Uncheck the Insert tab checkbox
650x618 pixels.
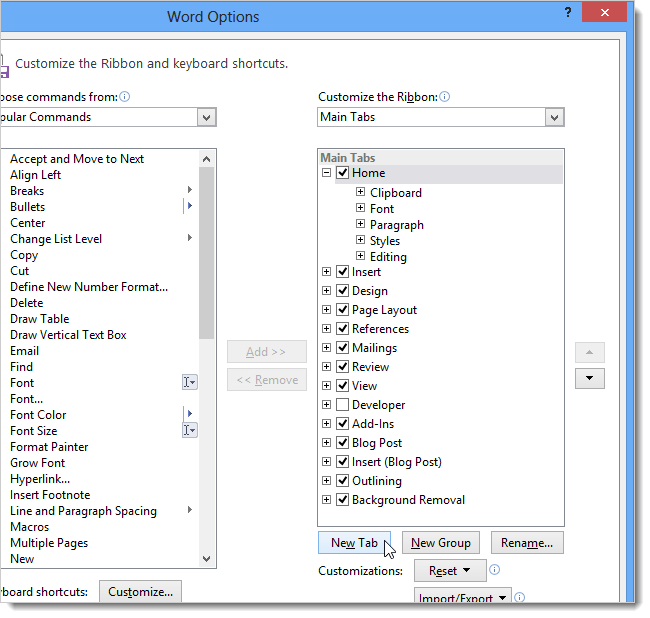(342, 271)
